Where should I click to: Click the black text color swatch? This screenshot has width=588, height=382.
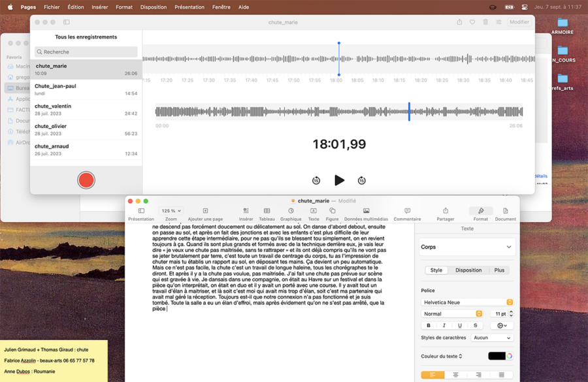coord(497,356)
